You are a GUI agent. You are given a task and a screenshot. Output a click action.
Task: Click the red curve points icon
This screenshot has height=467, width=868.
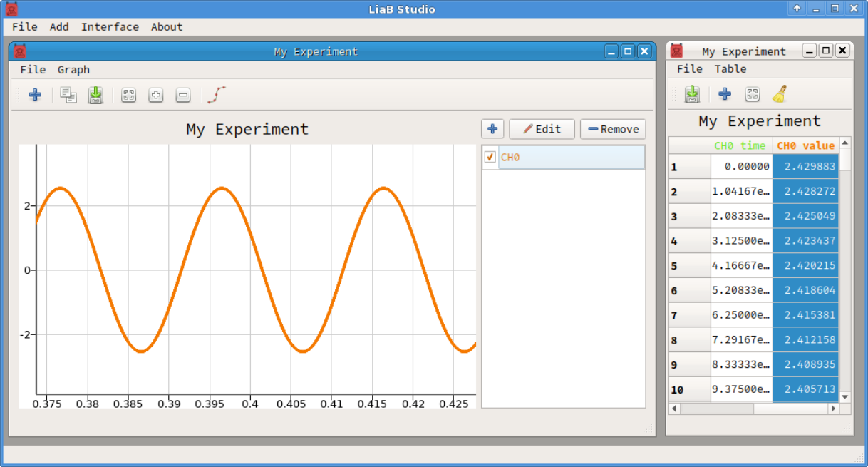coord(216,95)
